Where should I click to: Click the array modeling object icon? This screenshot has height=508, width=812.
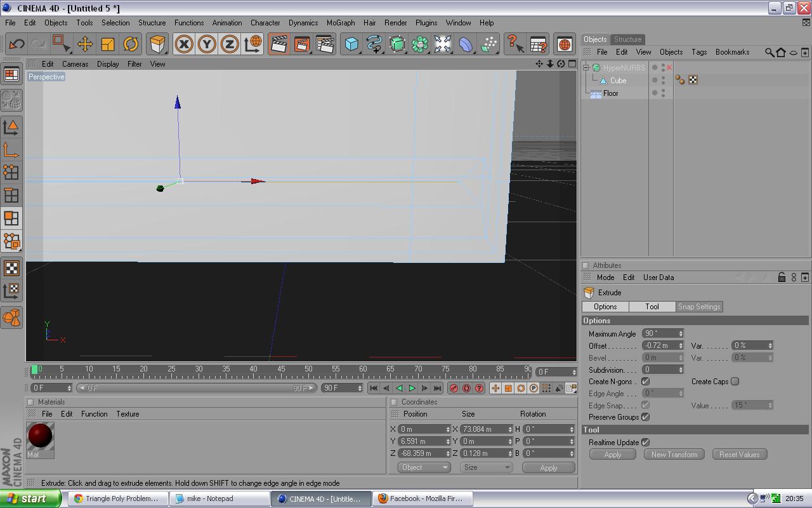coord(420,44)
